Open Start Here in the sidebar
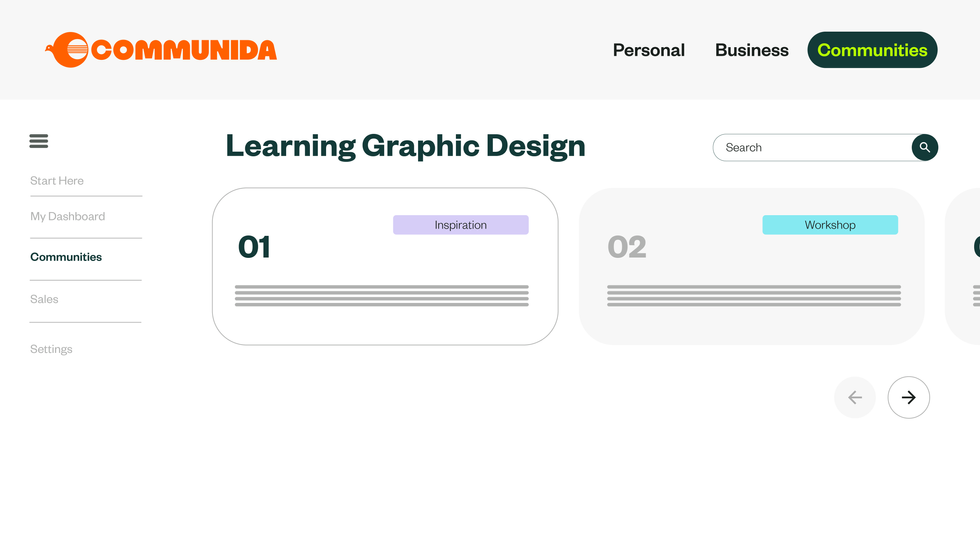980x550 pixels. pyautogui.click(x=57, y=181)
